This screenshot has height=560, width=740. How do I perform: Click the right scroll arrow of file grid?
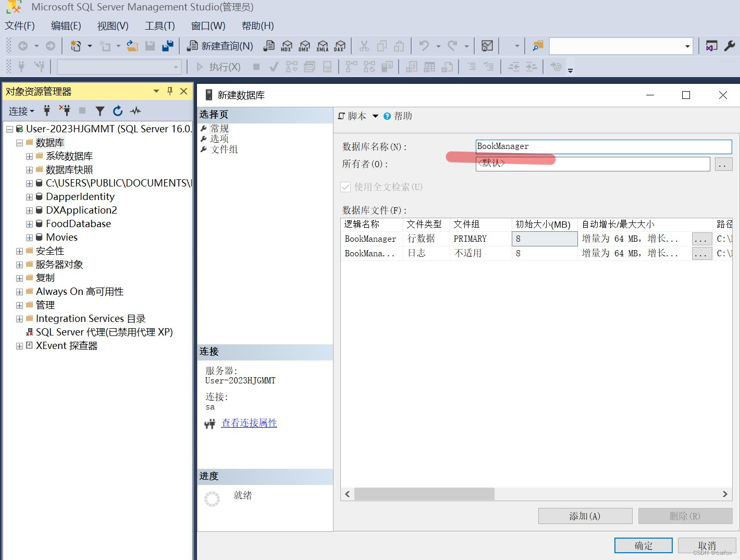point(725,494)
